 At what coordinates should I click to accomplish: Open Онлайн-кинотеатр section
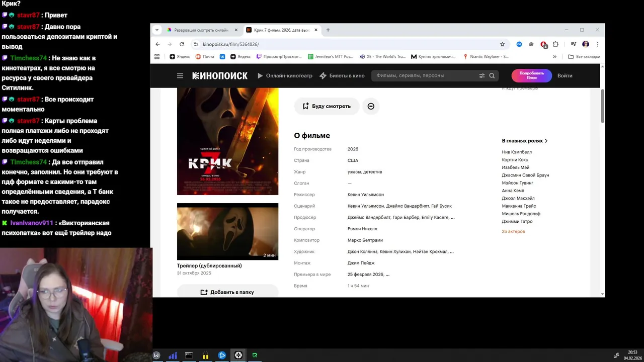coord(285,76)
